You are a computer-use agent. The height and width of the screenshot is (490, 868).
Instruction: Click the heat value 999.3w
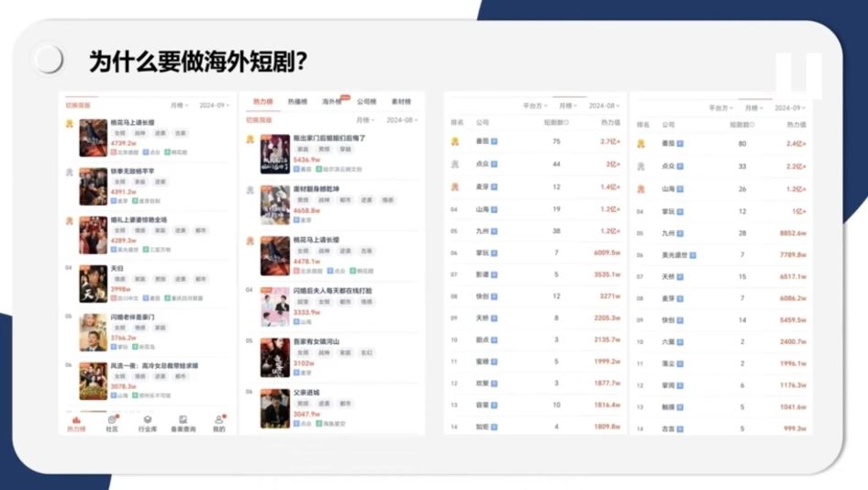pyautogui.click(x=795, y=429)
